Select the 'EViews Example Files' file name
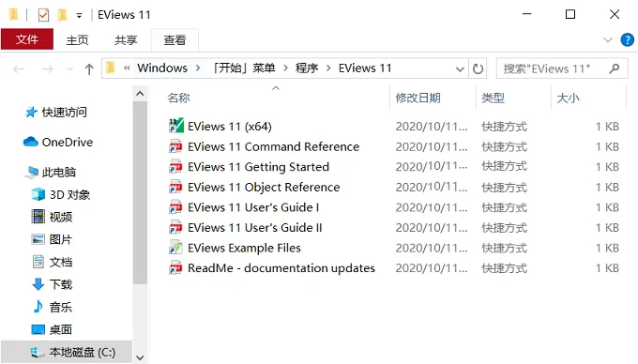Image resolution: width=638 pixels, height=364 pixels. click(244, 248)
